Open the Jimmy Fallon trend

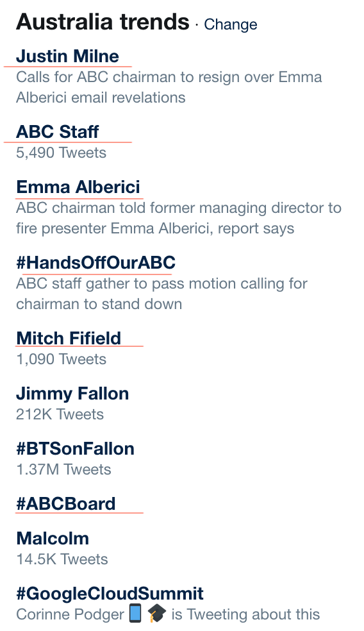[72, 393]
